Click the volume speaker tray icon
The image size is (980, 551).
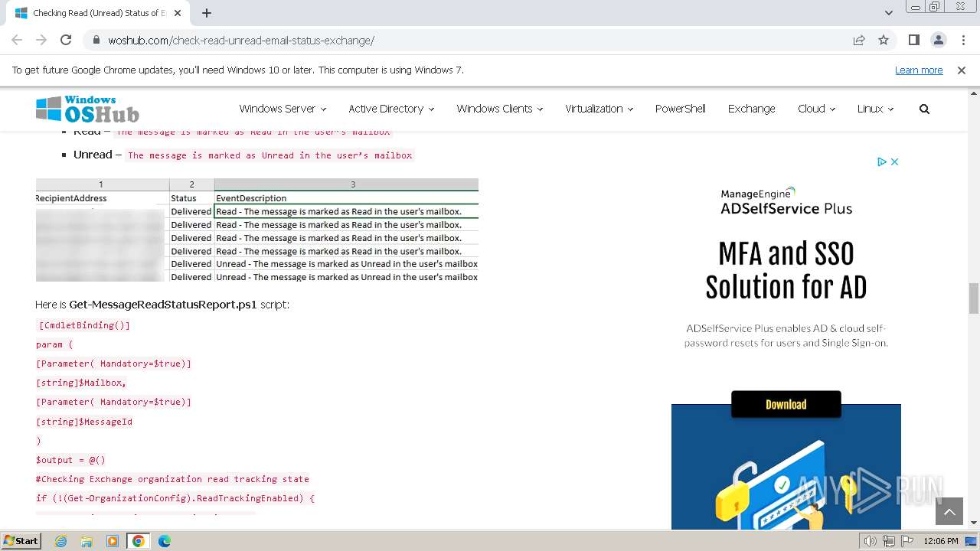871,541
